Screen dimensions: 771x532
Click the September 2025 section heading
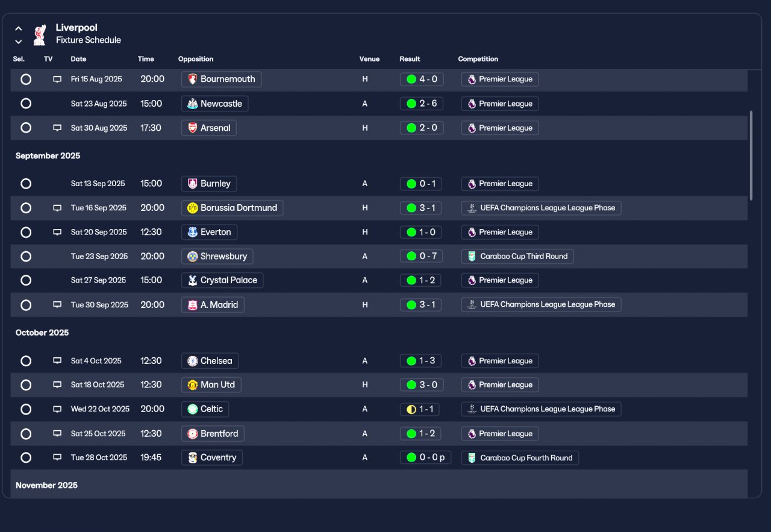coord(48,156)
